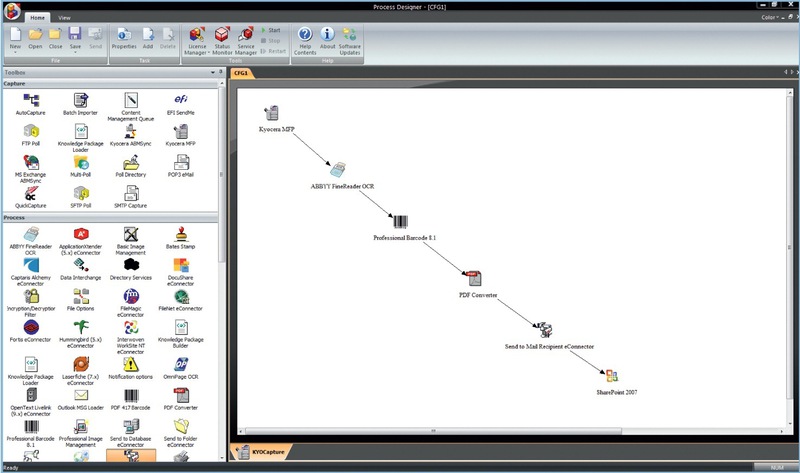Image resolution: width=800 pixels, height=473 pixels.
Task: Click the canvas horizontal scrollbar
Action: tap(434, 431)
